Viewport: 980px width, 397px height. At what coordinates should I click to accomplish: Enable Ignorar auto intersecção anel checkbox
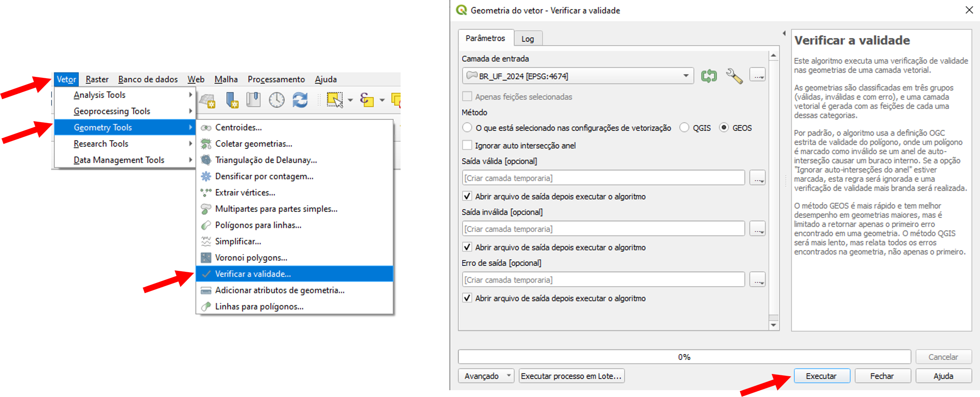click(467, 146)
